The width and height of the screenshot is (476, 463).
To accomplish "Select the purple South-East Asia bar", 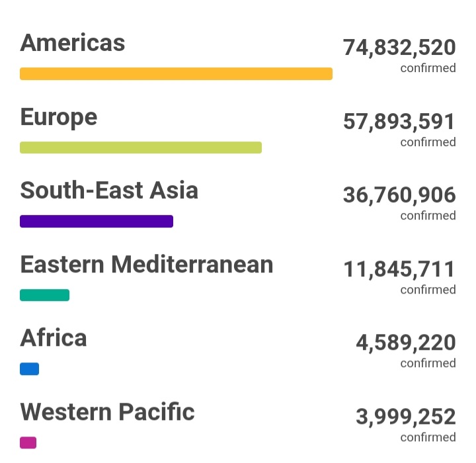I will [x=97, y=221].
